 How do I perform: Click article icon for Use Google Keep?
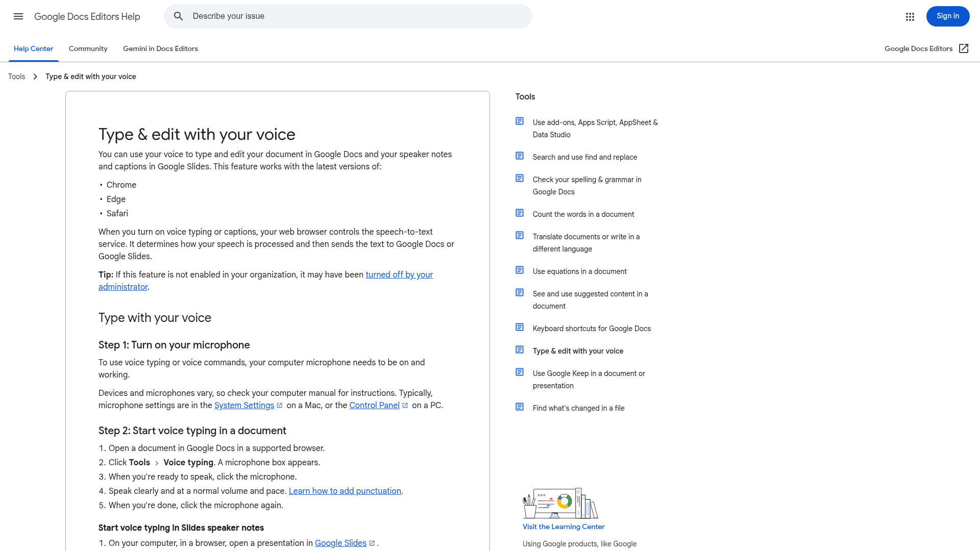click(x=520, y=372)
